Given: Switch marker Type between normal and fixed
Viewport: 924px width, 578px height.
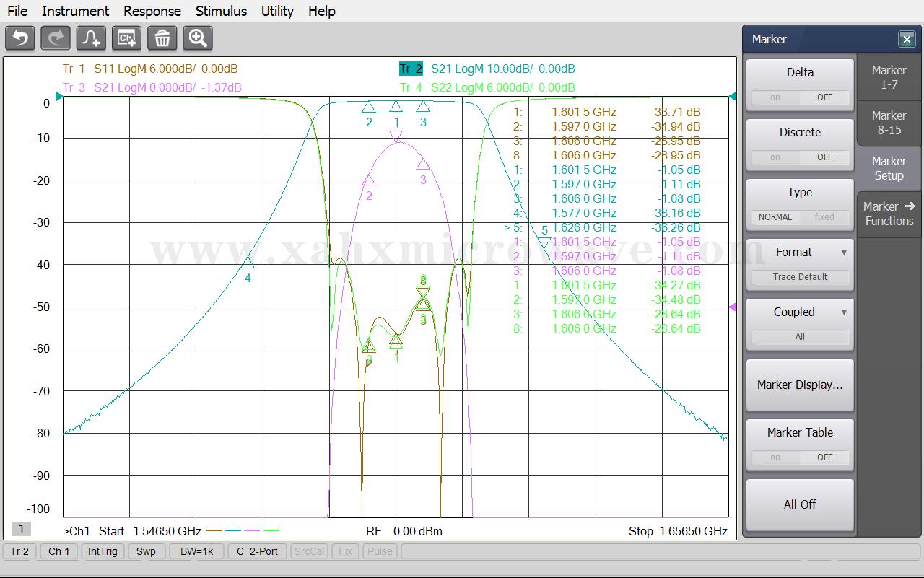Looking at the screenshot, I should pyautogui.click(x=800, y=217).
